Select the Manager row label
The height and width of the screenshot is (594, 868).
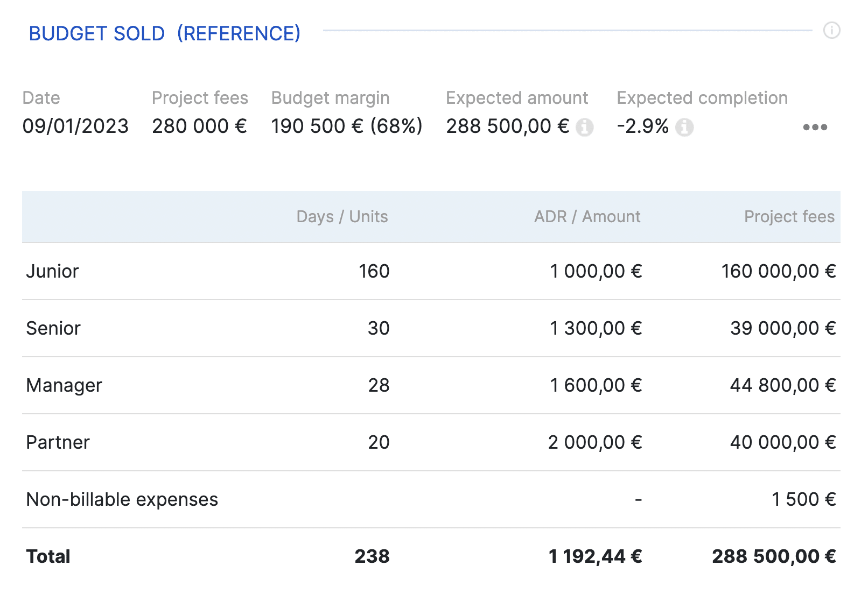click(x=64, y=385)
